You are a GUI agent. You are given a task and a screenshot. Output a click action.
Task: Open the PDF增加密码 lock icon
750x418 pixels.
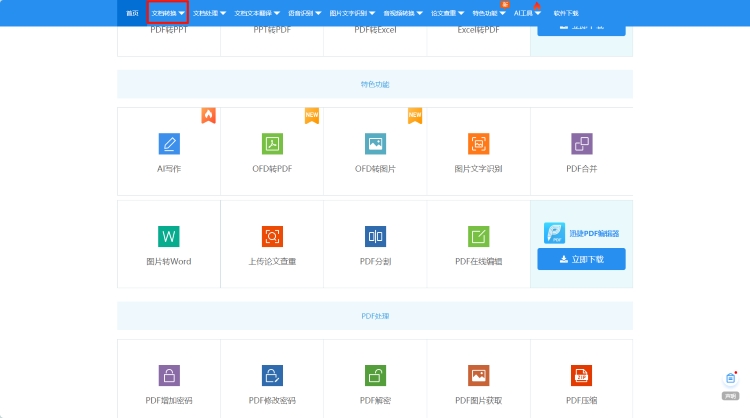tap(168, 376)
